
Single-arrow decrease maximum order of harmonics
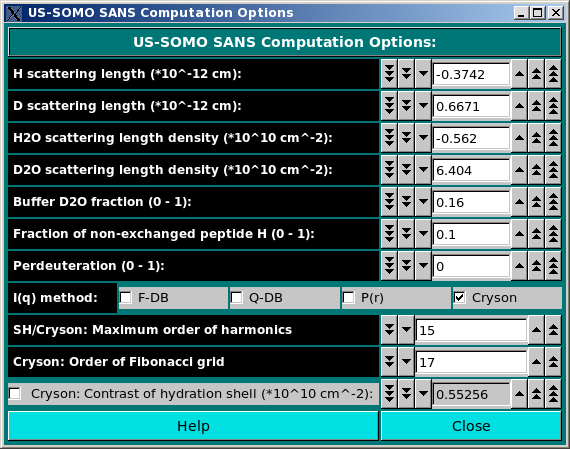point(406,330)
